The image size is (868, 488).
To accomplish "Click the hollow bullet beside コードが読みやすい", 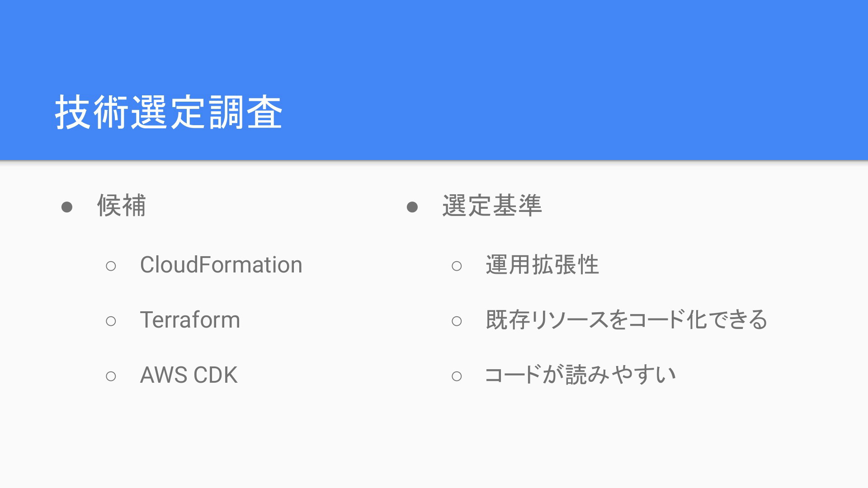I will [457, 376].
